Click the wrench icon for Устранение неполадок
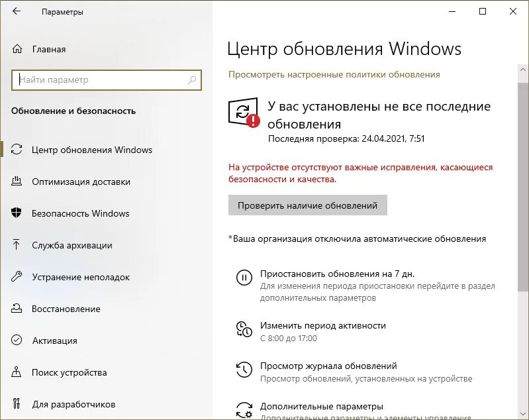 (17, 276)
